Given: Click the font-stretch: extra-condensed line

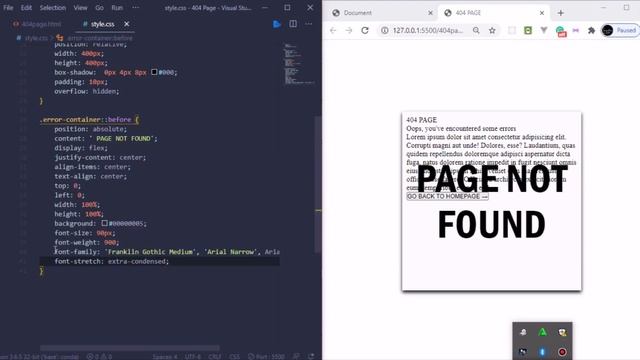Looking at the screenshot, I should [111, 261].
